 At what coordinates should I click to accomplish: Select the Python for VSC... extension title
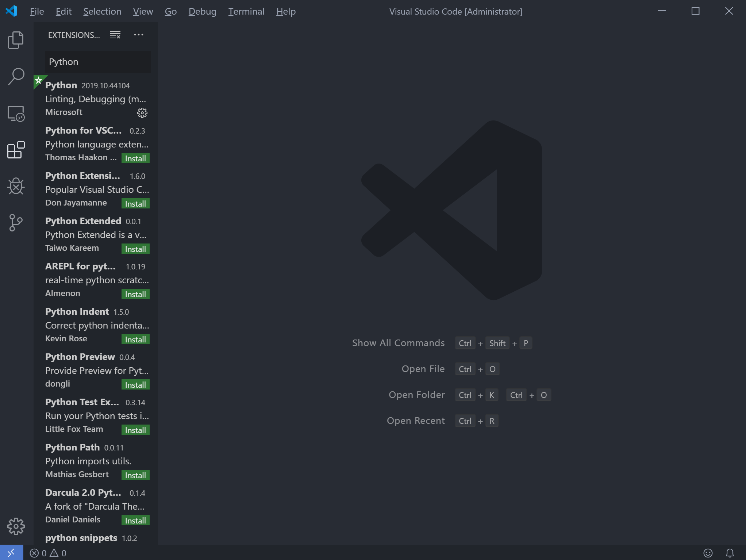click(x=83, y=130)
